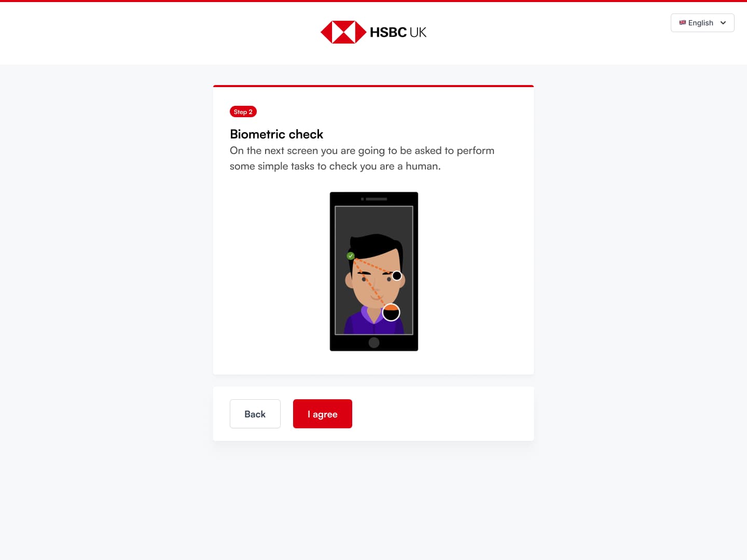
Task: Click the cartoon face's smiling mouth
Action: [x=376, y=297]
